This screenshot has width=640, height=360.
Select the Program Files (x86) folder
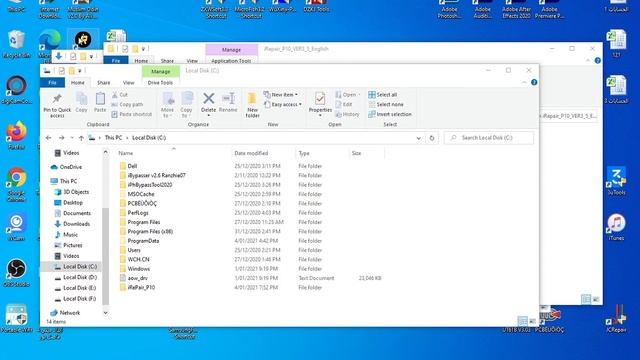coord(150,231)
